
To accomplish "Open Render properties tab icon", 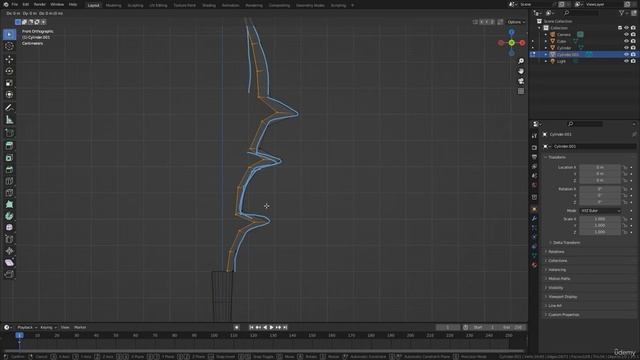I will click(x=534, y=148).
